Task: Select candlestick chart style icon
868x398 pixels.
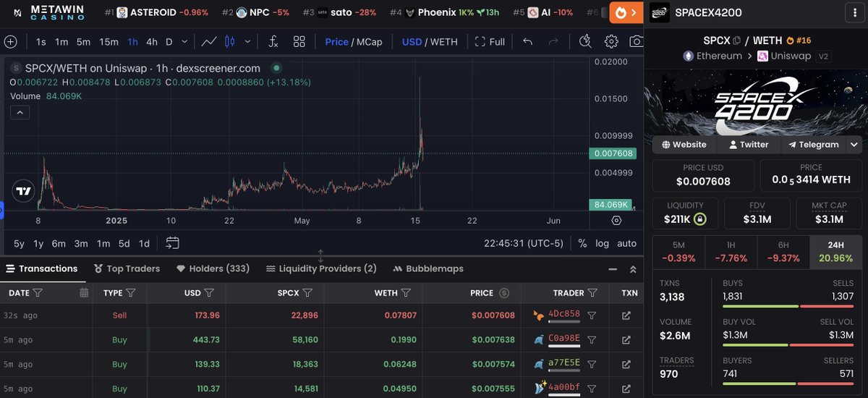Action: pos(230,42)
